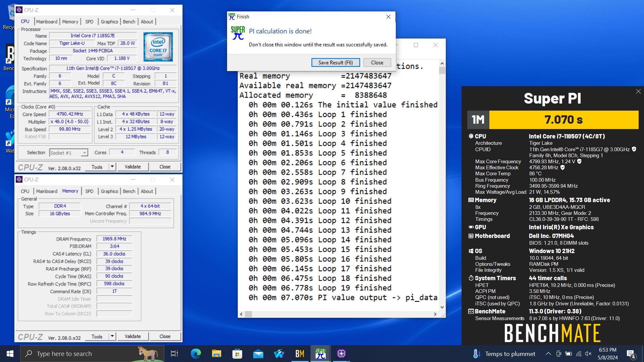
Task: Open the Tools dropdown arrow in lower CPU-Z
Action: pyautogui.click(x=112, y=336)
